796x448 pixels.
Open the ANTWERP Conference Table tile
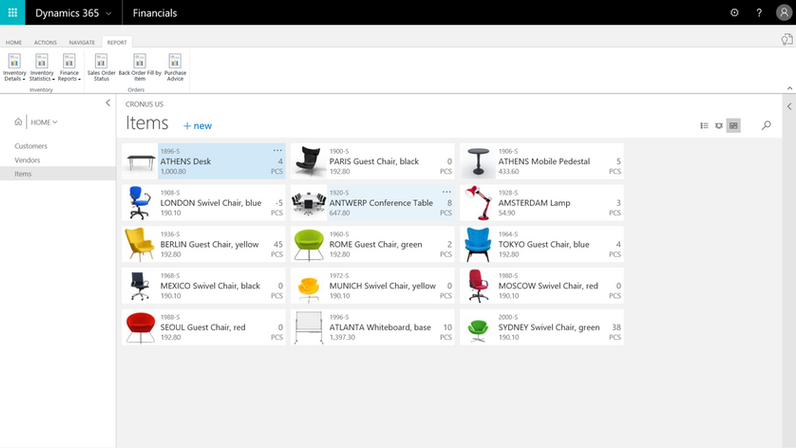[381, 203]
